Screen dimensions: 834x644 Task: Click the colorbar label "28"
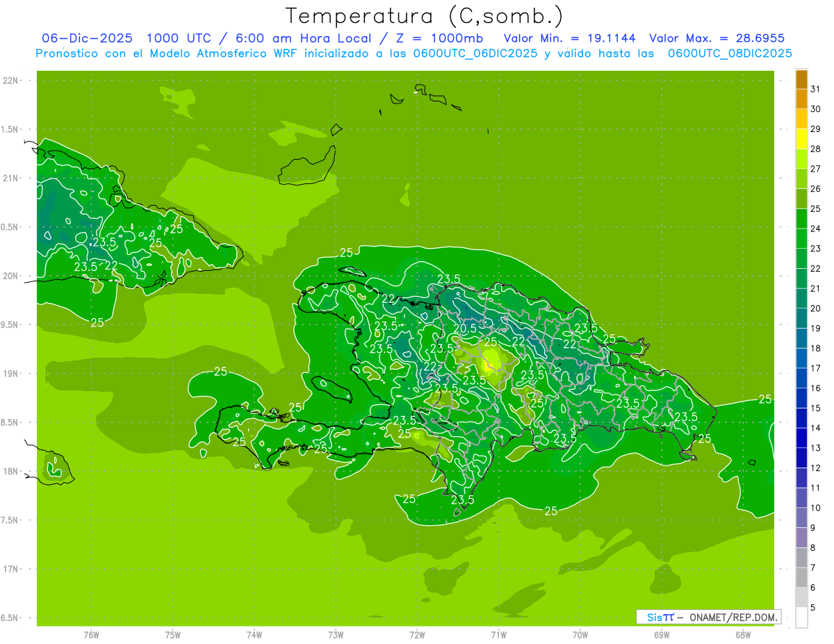816,149
